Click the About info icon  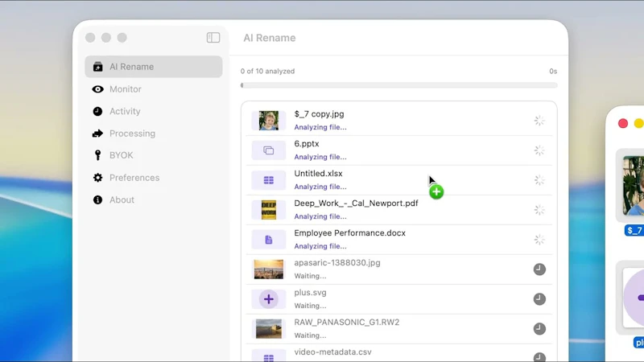click(x=97, y=200)
